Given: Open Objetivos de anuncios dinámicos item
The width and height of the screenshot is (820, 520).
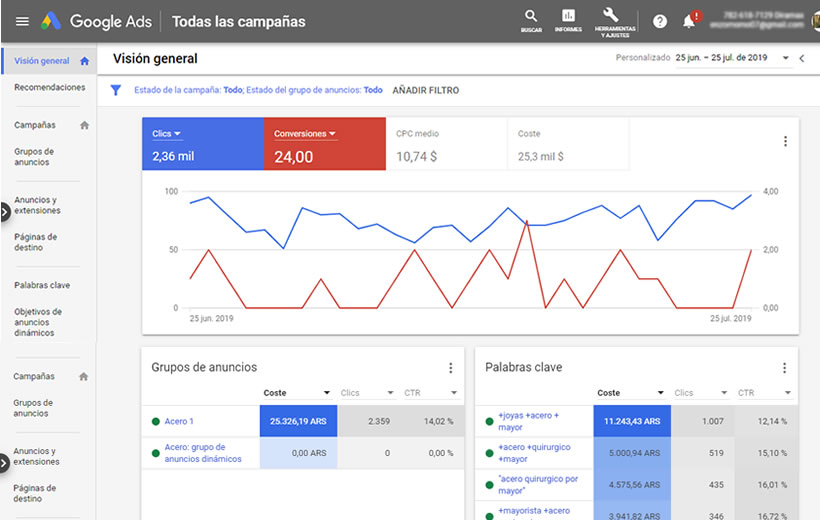Looking at the screenshot, I should [38, 322].
